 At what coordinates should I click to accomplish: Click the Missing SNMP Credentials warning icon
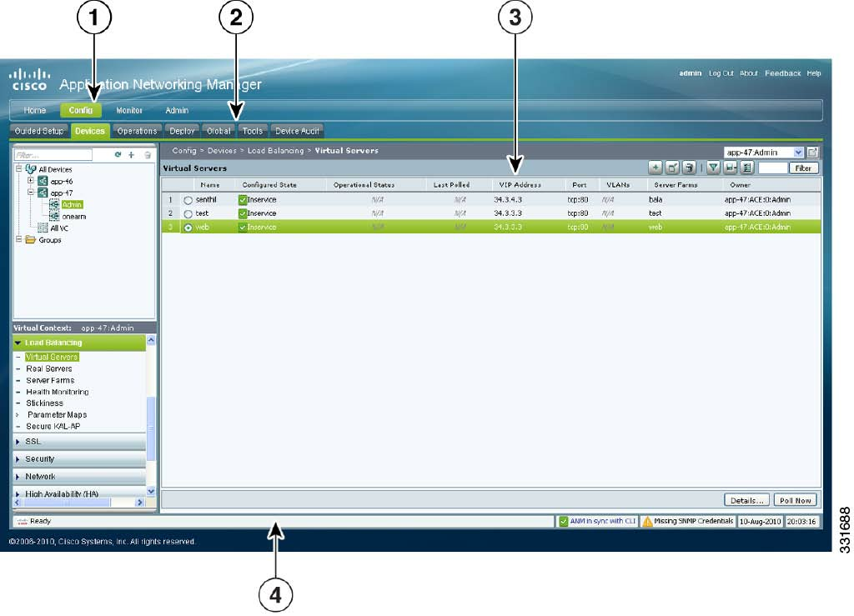point(647,522)
